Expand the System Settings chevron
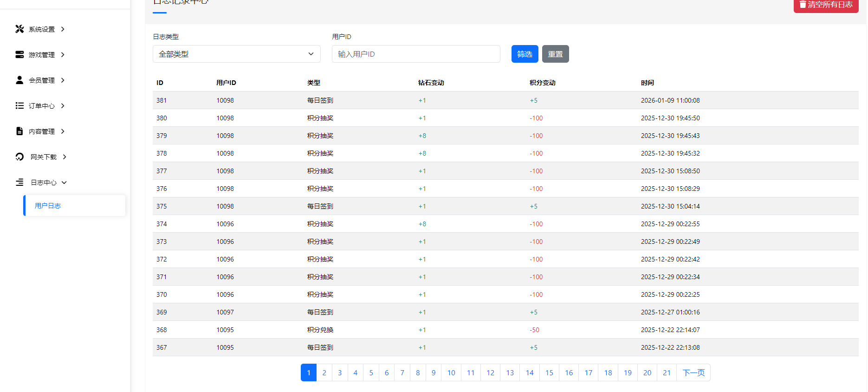Screen dimensions: 868x392 point(63,29)
